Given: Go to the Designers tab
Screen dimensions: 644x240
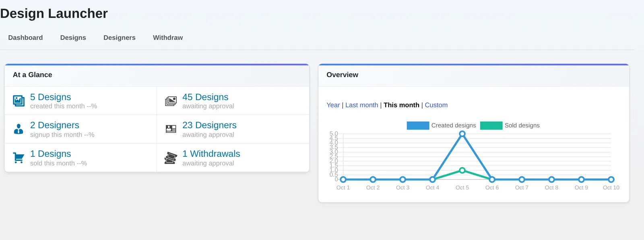Looking at the screenshot, I should pyautogui.click(x=120, y=38).
